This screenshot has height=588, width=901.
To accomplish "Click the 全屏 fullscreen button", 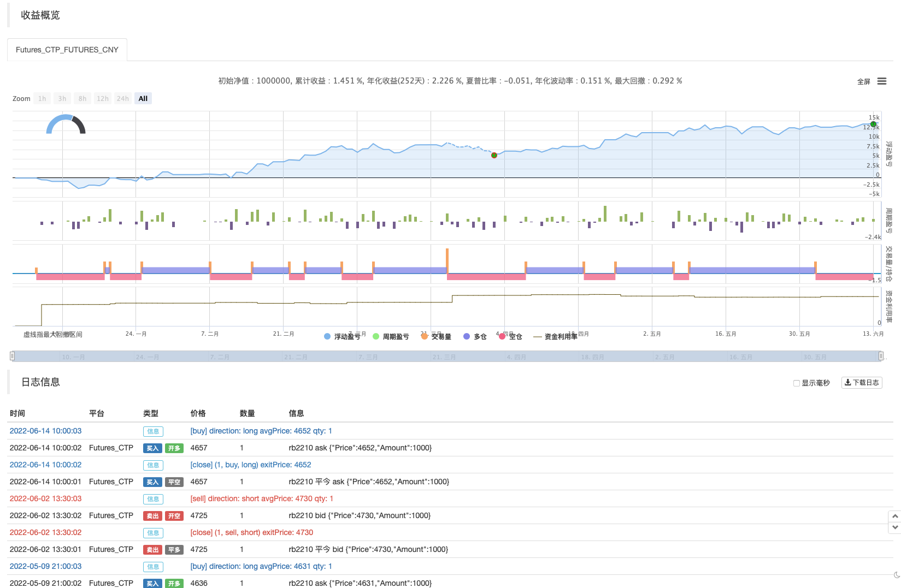I will tap(864, 81).
